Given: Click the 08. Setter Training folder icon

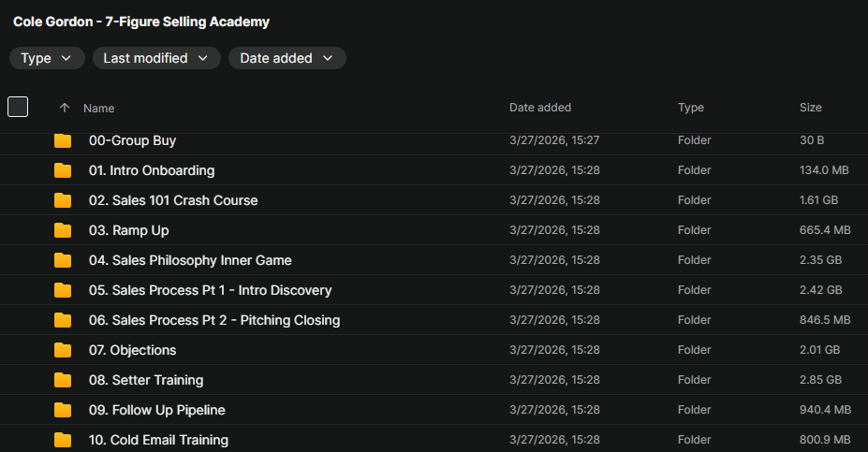Looking at the screenshot, I should click(x=63, y=380).
